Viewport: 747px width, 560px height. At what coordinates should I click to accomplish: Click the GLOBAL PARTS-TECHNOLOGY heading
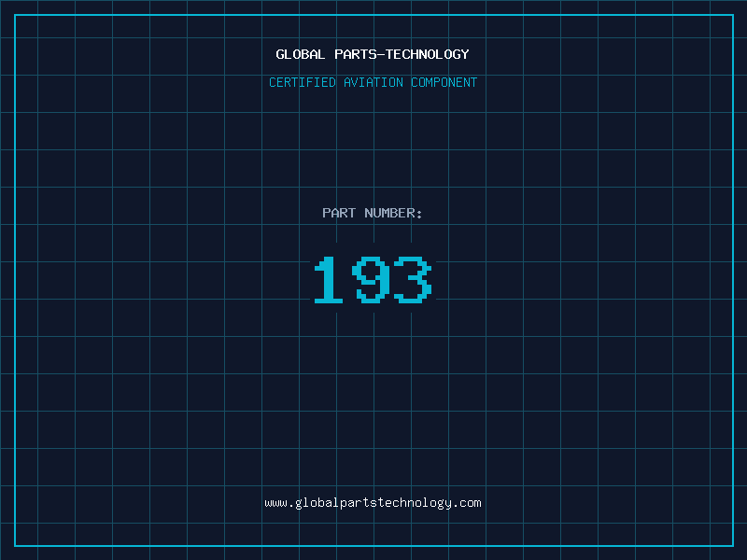coord(373,55)
